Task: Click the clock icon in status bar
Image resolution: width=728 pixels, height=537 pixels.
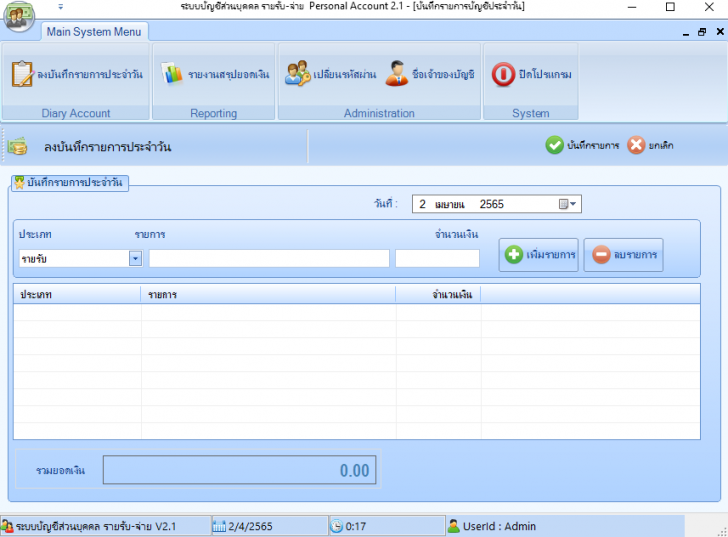Action: click(x=336, y=526)
